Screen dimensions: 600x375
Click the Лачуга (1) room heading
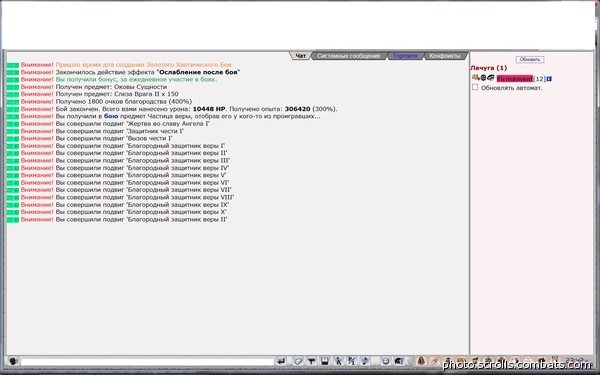coord(488,68)
